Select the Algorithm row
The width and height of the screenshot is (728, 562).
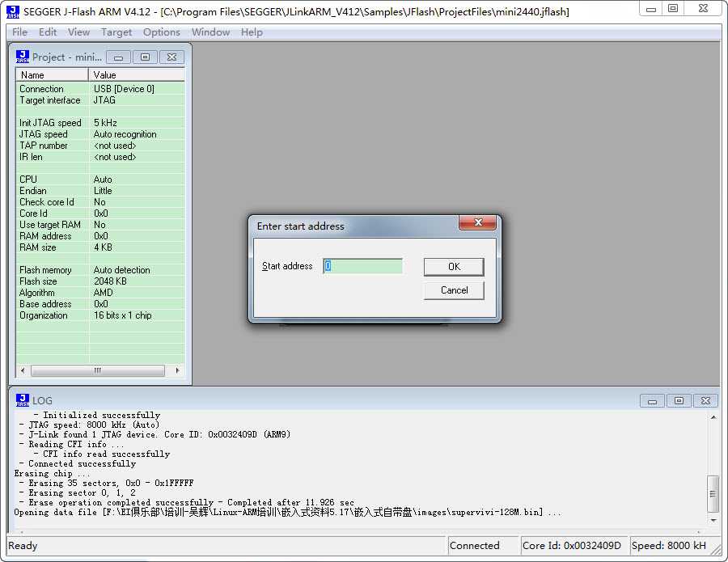click(100, 293)
